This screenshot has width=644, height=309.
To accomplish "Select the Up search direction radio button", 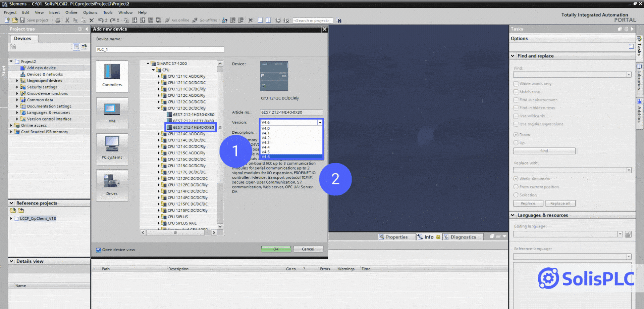I will pos(516,143).
